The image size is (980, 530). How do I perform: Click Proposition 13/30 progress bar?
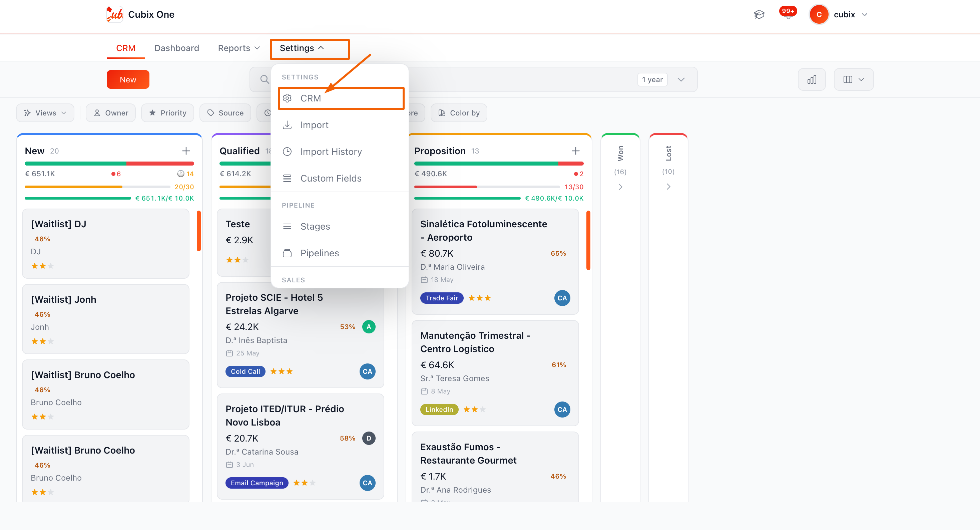[x=487, y=187]
